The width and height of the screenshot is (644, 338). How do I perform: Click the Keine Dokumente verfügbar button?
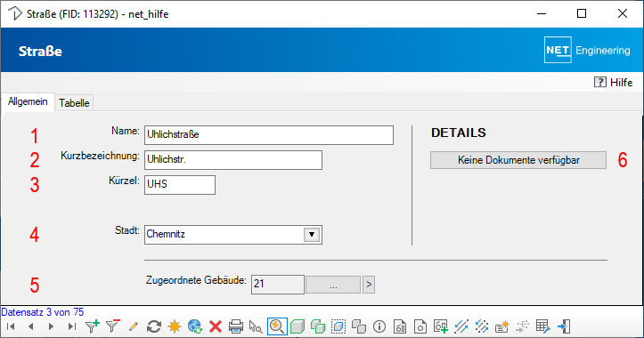tap(518, 160)
